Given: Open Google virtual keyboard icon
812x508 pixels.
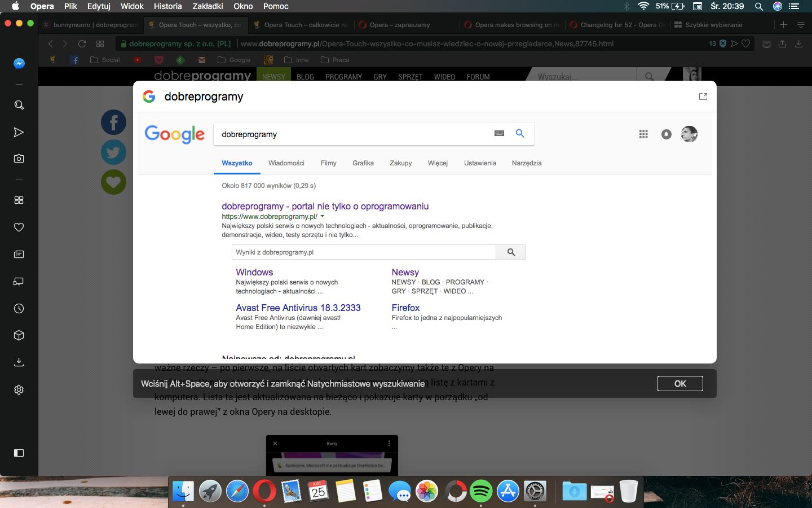Looking at the screenshot, I should click(x=499, y=134).
